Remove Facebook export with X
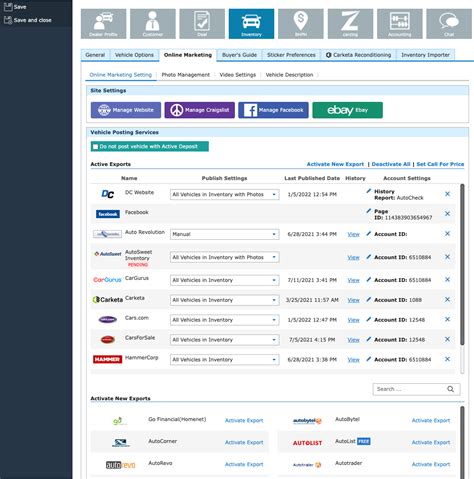The width and height of the screenshot is (474, 479). [447, 214]
